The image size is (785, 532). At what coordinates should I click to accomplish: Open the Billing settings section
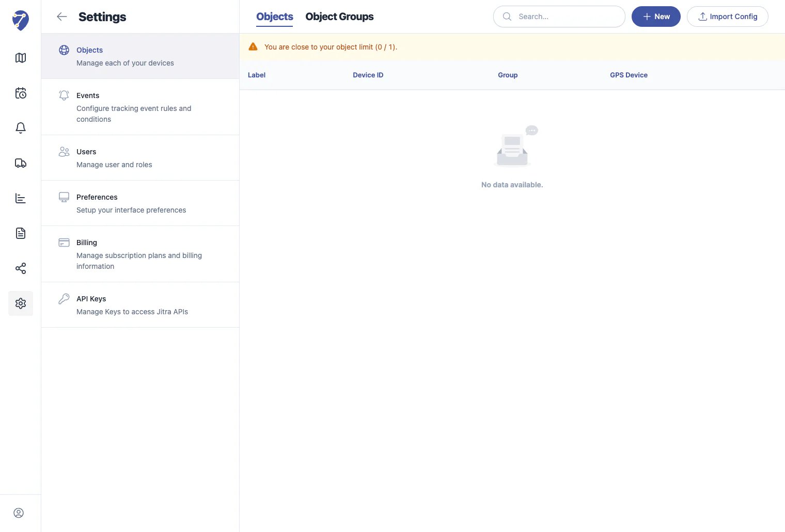(140, 254)
